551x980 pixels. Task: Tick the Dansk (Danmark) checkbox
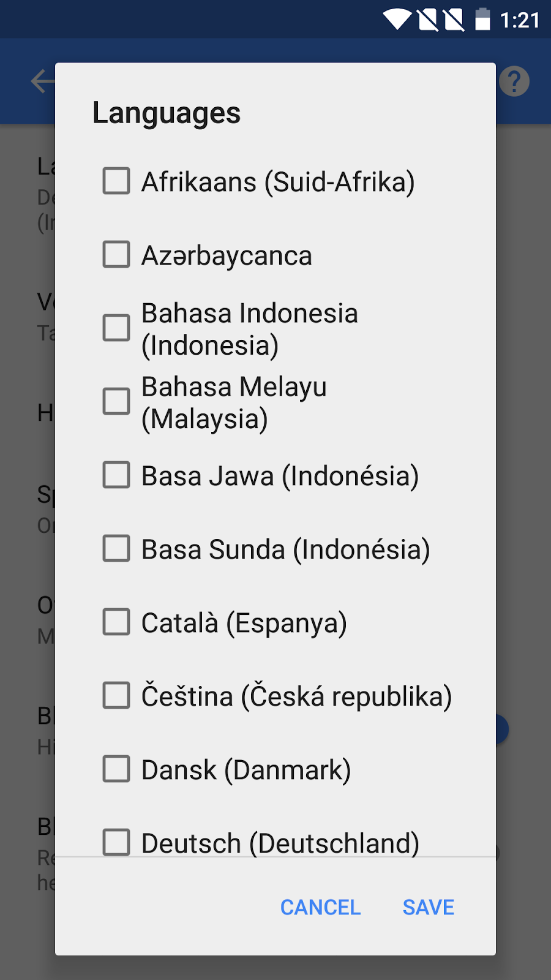116,769
